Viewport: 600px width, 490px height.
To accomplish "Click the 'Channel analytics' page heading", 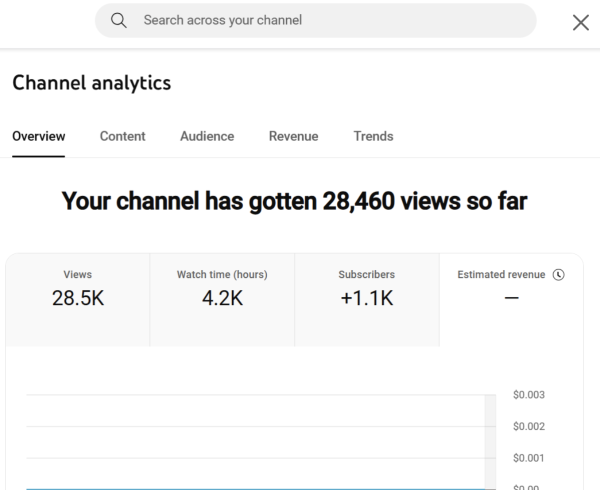I will [x=91, y=83].
